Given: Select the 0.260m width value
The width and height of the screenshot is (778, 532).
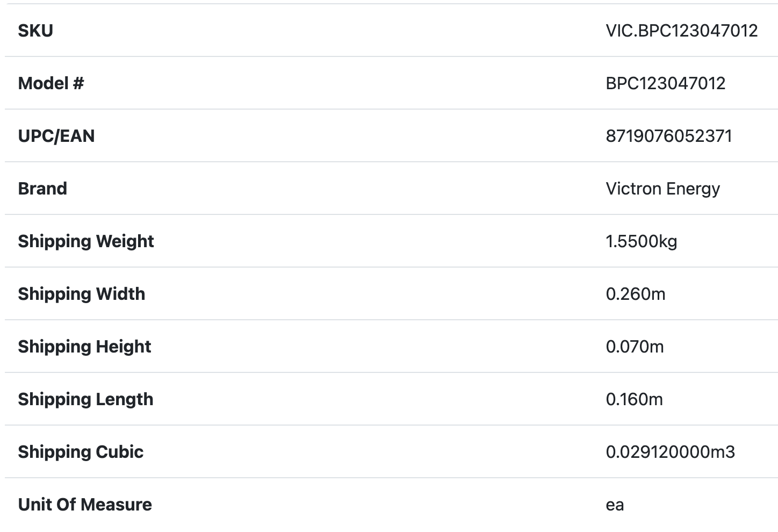Looking at the screenshot, I should point(635,294).
